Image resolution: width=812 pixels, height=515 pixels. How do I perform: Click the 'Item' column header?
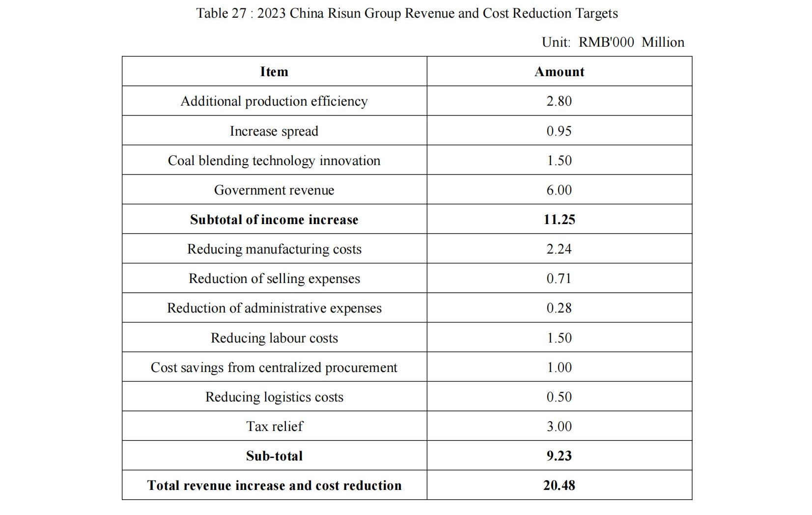coord(274,72)
